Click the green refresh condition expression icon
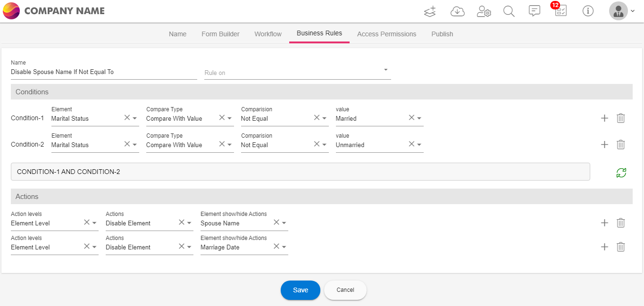The image size is (644, 306). coord(621,173)
